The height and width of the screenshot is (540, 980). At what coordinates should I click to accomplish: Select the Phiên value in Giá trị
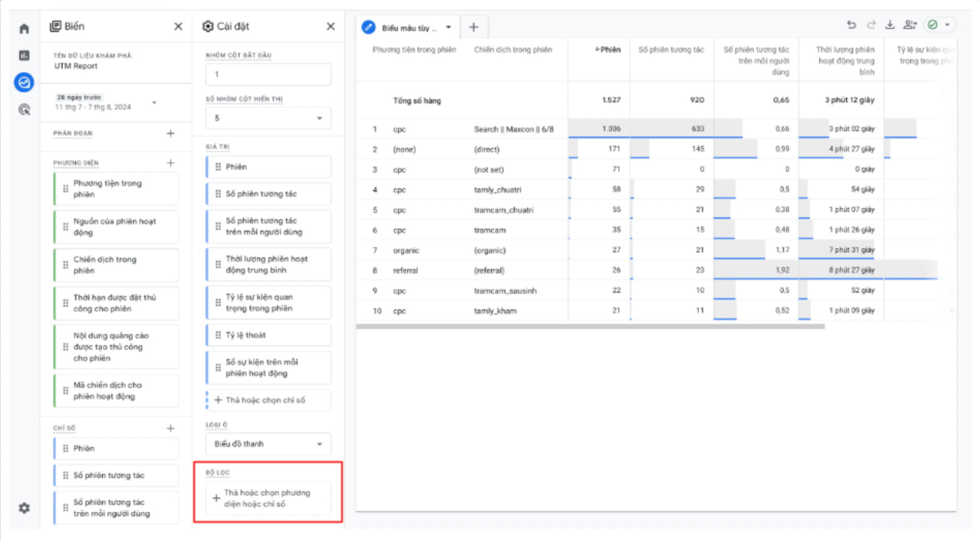(x=268, y=167)
